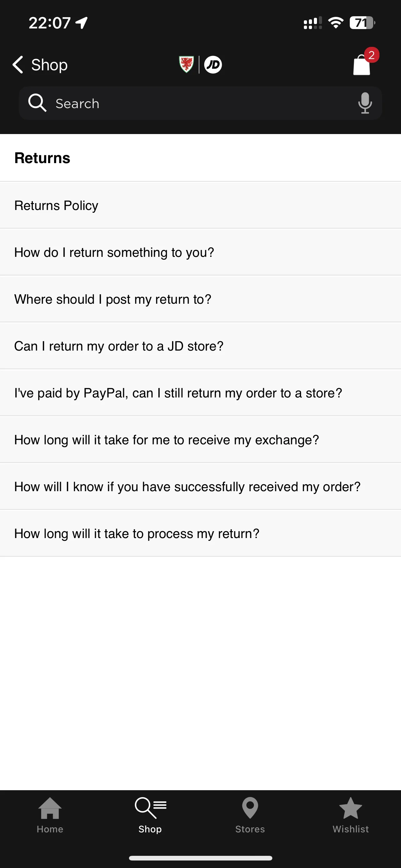Open "successfully received my order" question
The image size is (401, 868).
click(x=200, y=486)
